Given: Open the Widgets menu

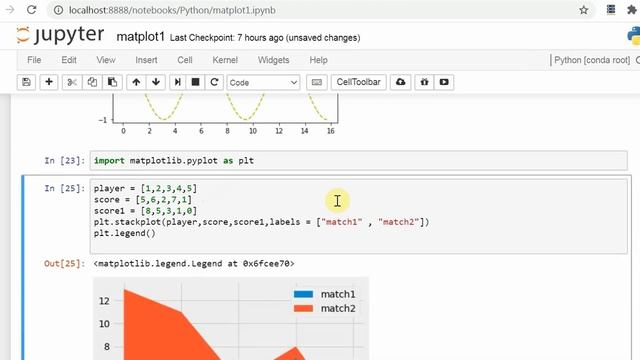Looking at the screenshot, I should click(x=273, y=60).
